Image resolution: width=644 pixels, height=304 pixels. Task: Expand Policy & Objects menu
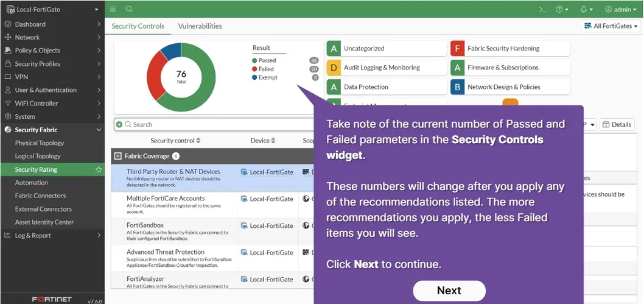tap(52, 51)
